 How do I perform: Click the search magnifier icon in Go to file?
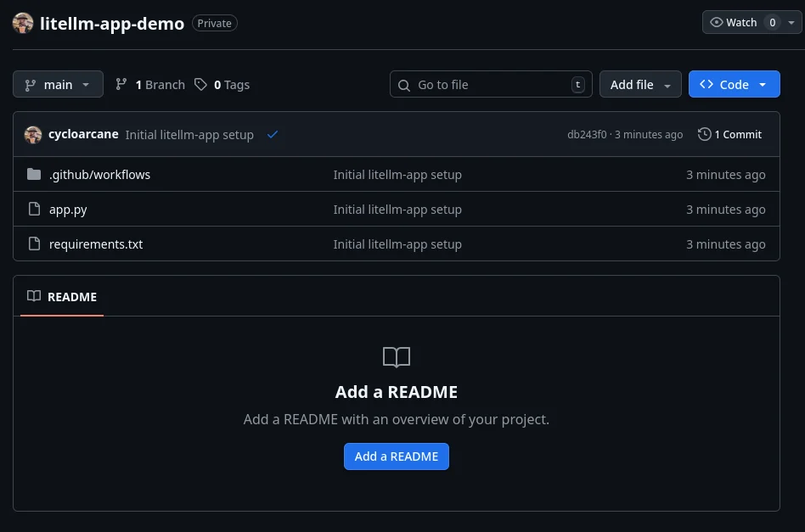(x=404, y=85)
